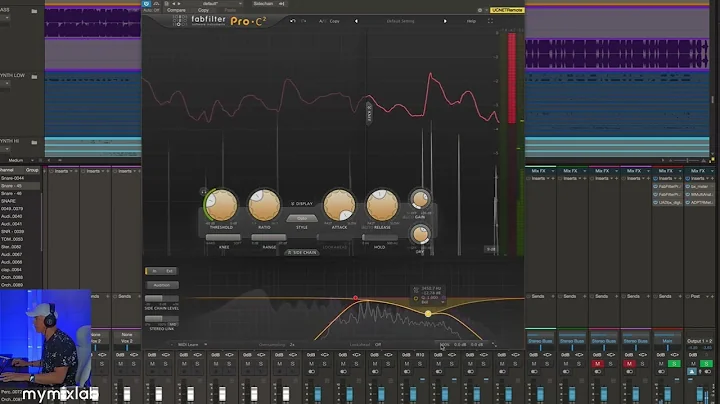Toggle solo on the Main channel
Image resolution: width=720 pixels, height=404 pixels.
click(674, 364)
